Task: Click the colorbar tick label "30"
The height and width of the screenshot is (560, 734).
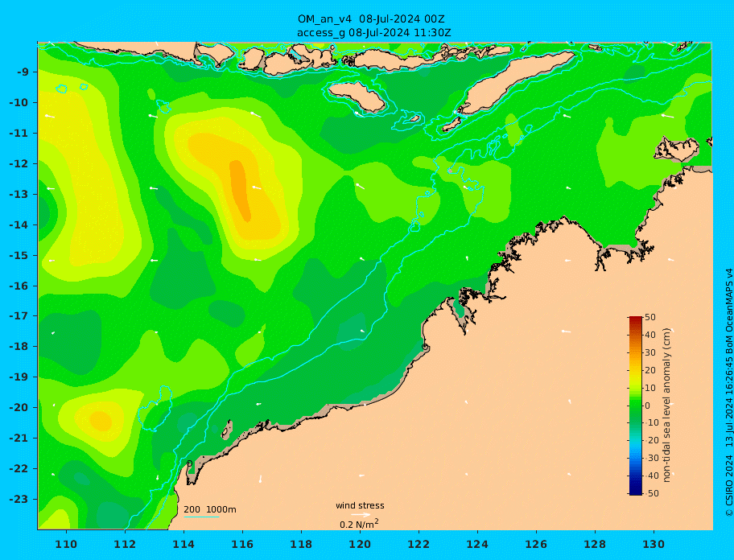Action: tap(650, 352)
